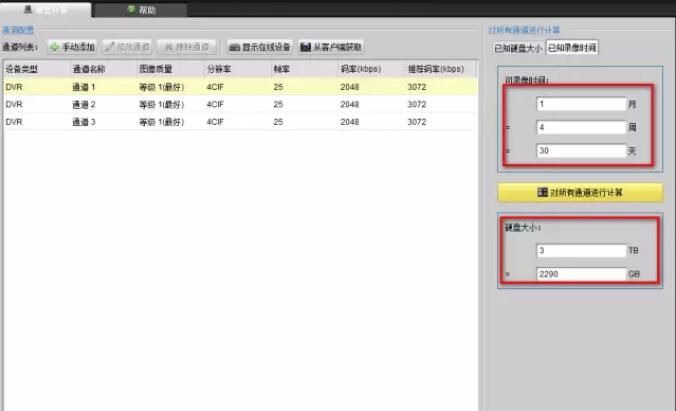Click the TB disk size input field
The width and height of the screenshot is (676, 411).
[x=580, y=250]
